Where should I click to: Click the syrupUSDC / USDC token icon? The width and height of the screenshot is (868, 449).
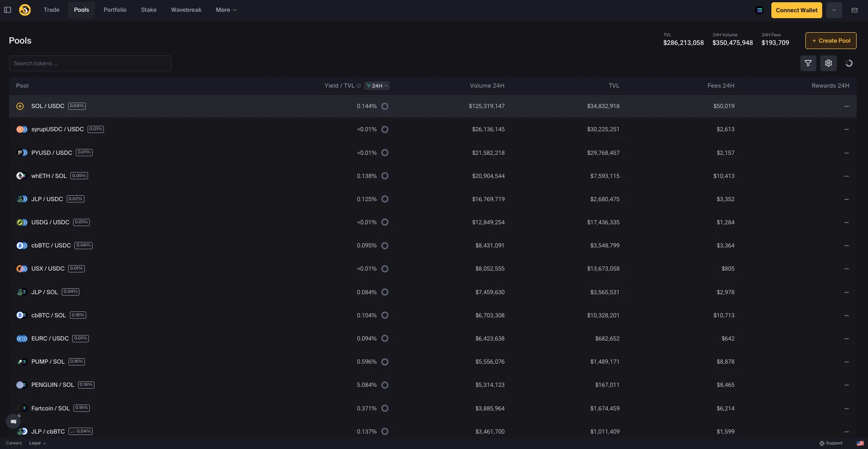coord(22,129)
